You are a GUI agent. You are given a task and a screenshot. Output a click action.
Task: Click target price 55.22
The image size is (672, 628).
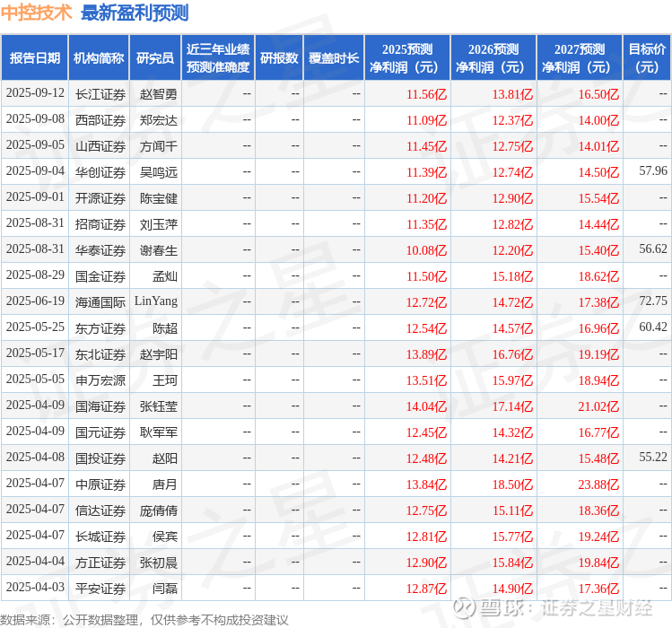[653, 457]
